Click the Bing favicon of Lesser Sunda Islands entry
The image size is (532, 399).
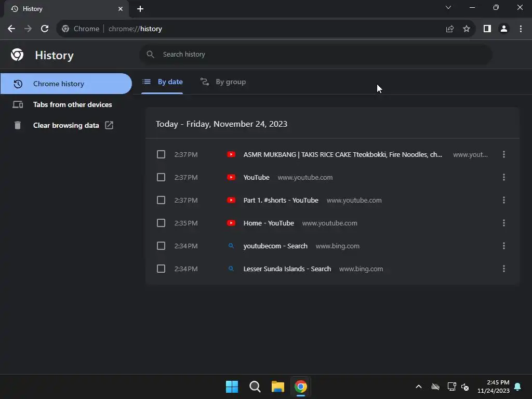click(x=231, y=269)
